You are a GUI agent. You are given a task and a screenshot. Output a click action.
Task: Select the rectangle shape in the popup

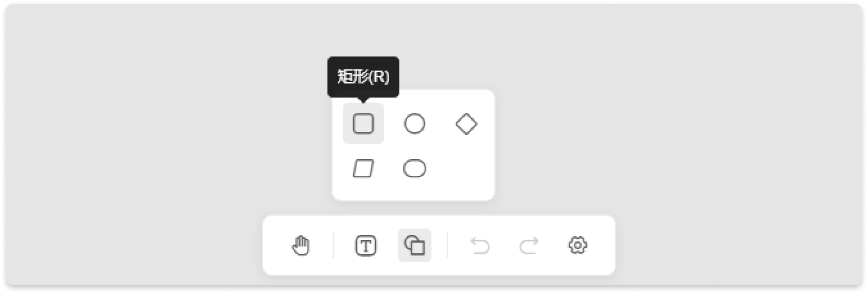(363, 123)
